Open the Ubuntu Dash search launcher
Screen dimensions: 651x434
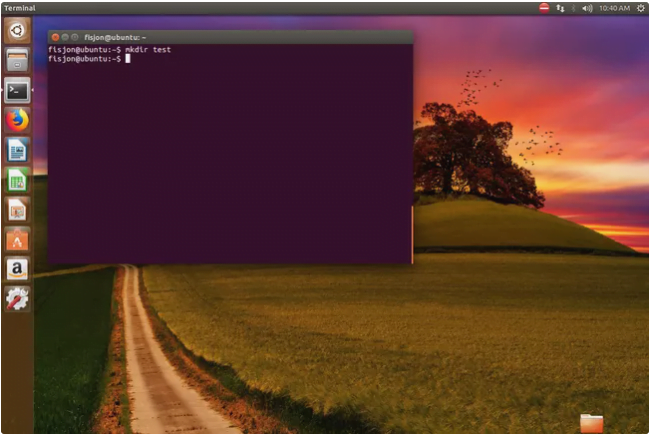click(17, 30)
